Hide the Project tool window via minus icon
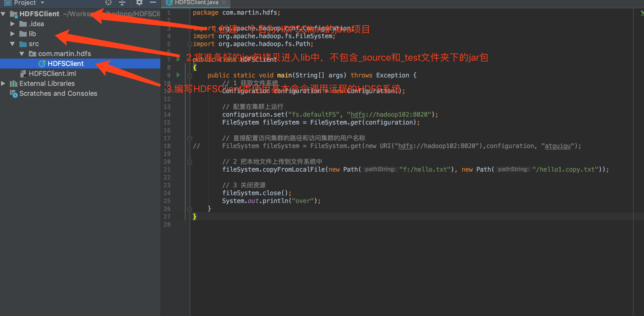644x316 pixels. (x=153, y=2)
